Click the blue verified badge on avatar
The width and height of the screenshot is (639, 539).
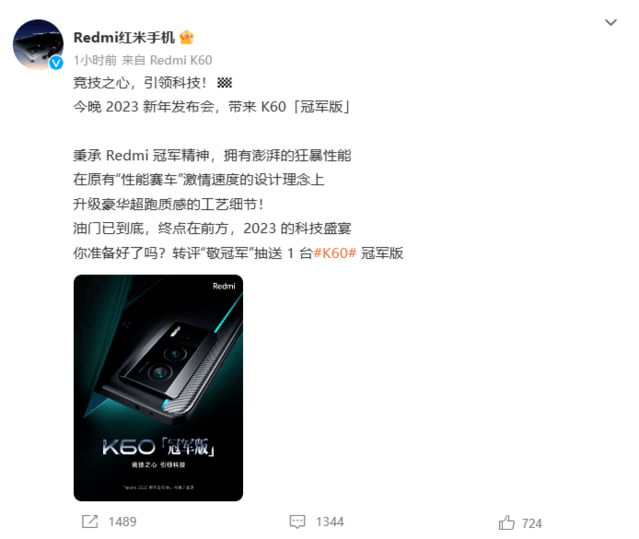click(56, 63)
